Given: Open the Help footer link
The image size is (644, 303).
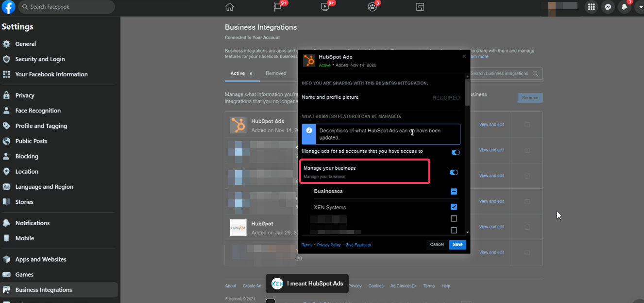Looking at the screenshot, I should coord(446,286).
